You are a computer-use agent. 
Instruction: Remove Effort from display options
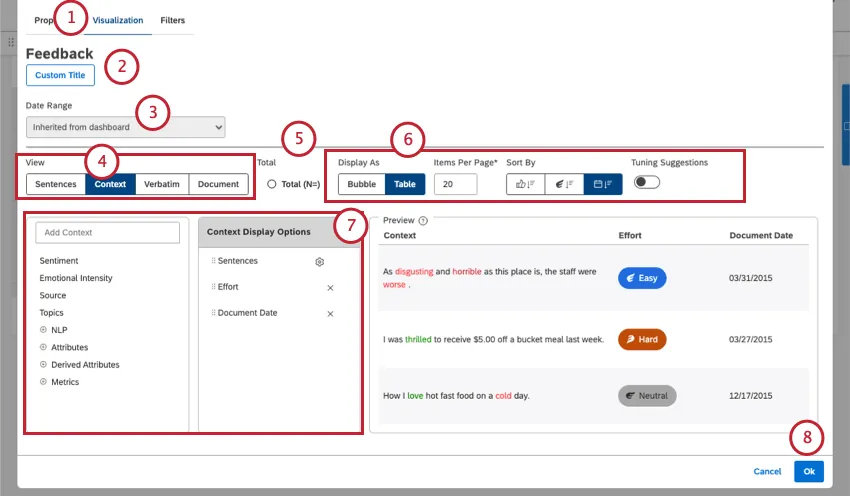pos(330,287)
